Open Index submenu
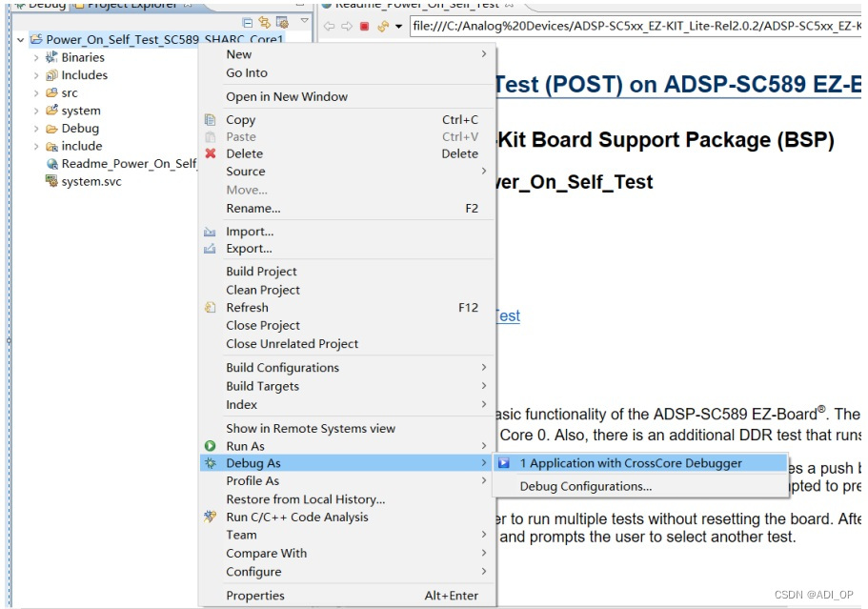 click(x=347, y=405)
